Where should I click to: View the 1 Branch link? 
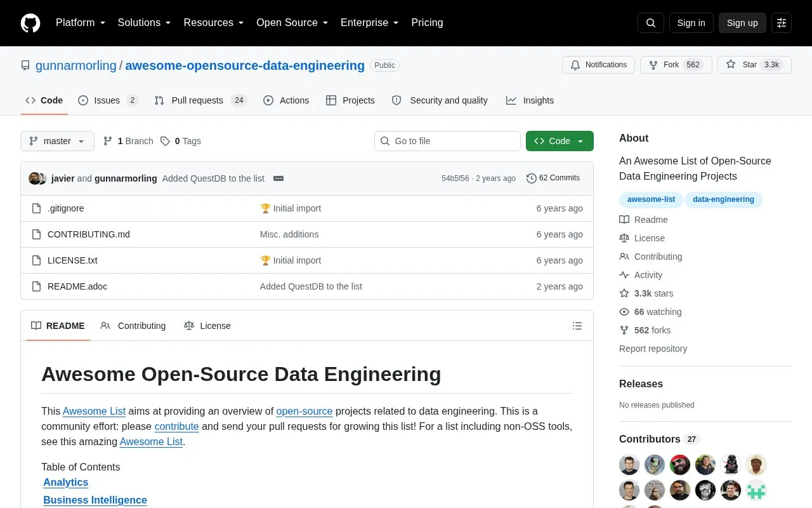click(128, 141)
